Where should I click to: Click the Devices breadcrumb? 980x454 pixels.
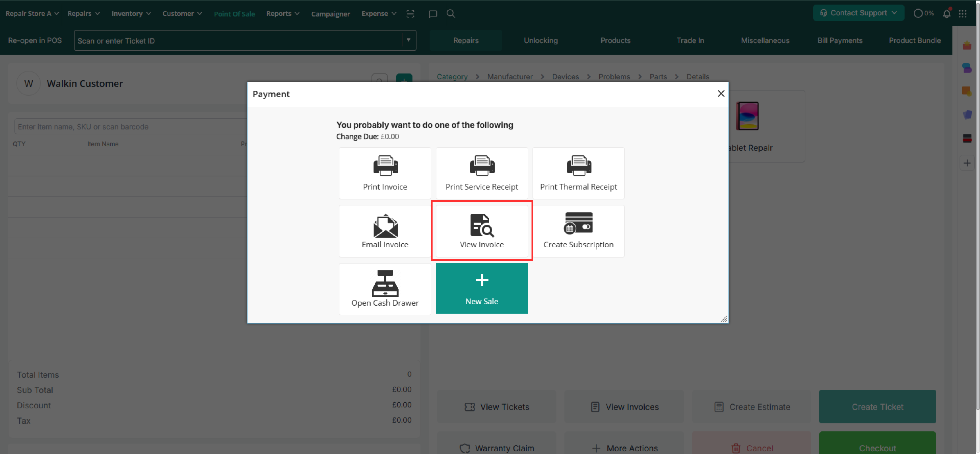click(x=565, y=76)
